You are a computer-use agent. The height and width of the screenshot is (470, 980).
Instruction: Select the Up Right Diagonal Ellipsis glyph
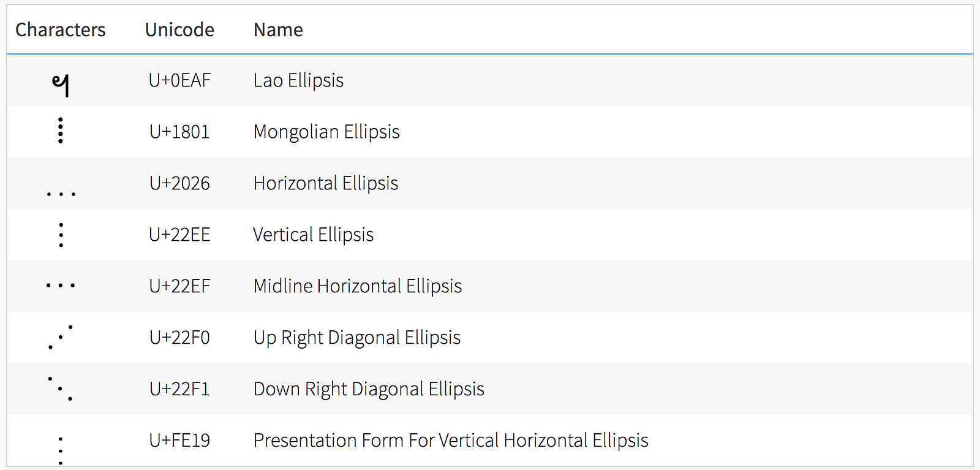click(61, 337)
